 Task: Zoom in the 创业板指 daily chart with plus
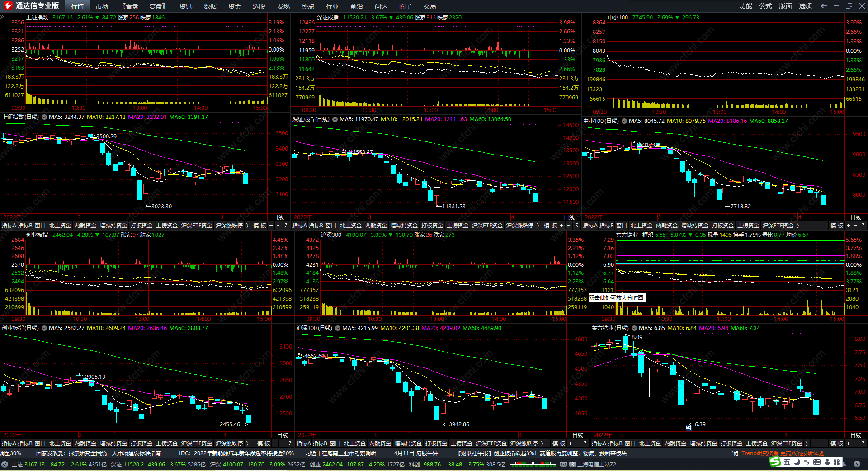[x=275, y=443]
